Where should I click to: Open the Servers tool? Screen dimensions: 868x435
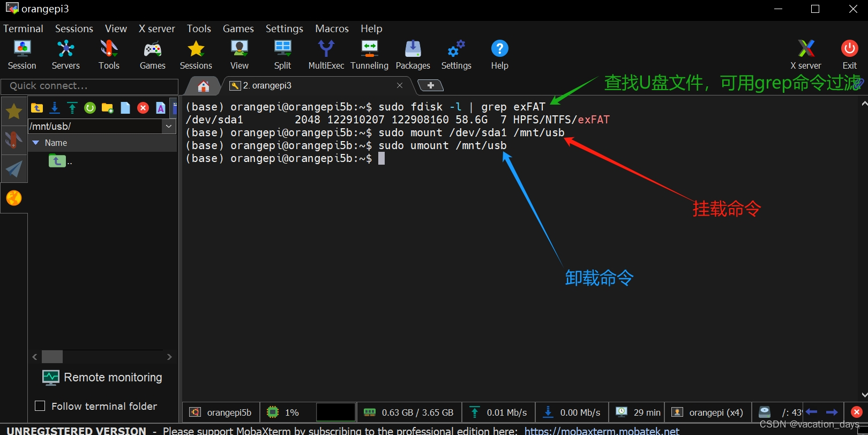pos(65,55)
